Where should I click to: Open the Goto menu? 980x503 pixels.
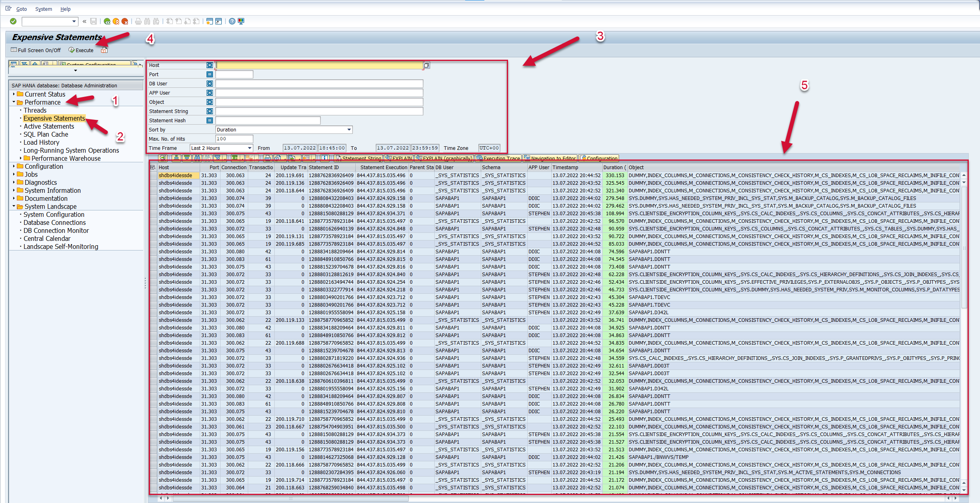pos(21,9)
